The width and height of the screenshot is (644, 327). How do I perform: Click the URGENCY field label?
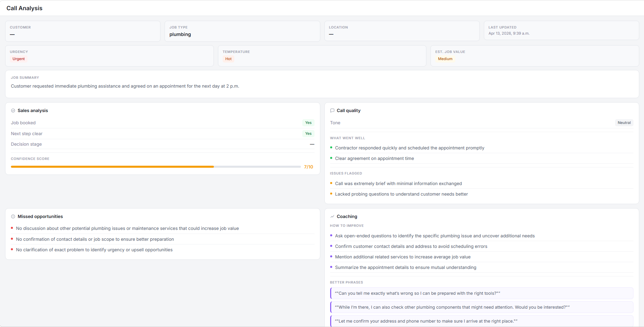pos(19,52)
